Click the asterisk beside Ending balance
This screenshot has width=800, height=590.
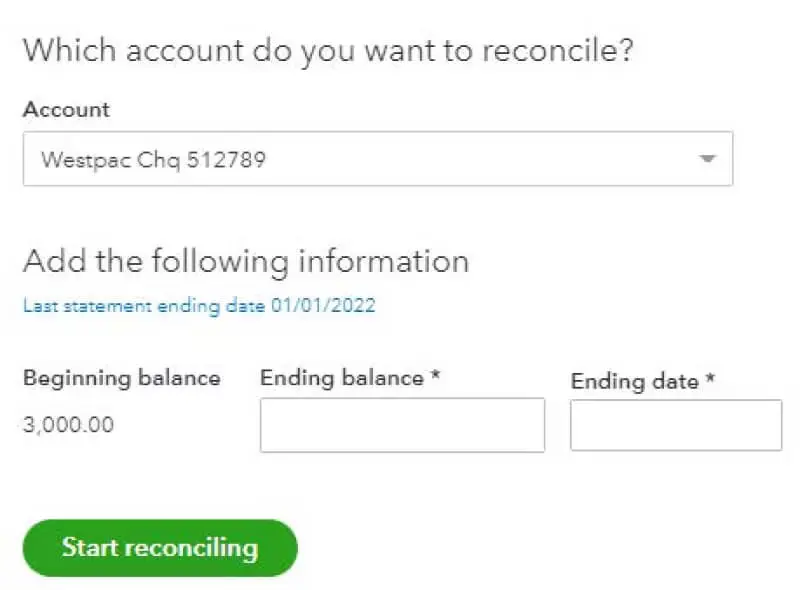coord(436,377)
